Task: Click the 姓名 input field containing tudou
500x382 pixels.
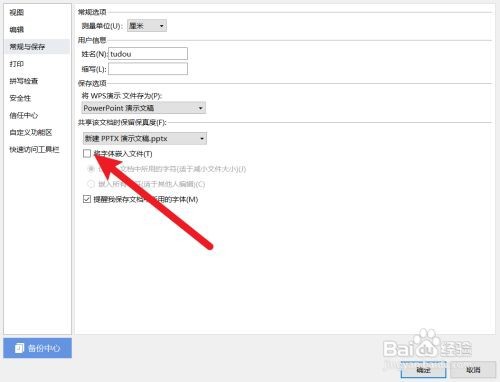Action: 148,54
